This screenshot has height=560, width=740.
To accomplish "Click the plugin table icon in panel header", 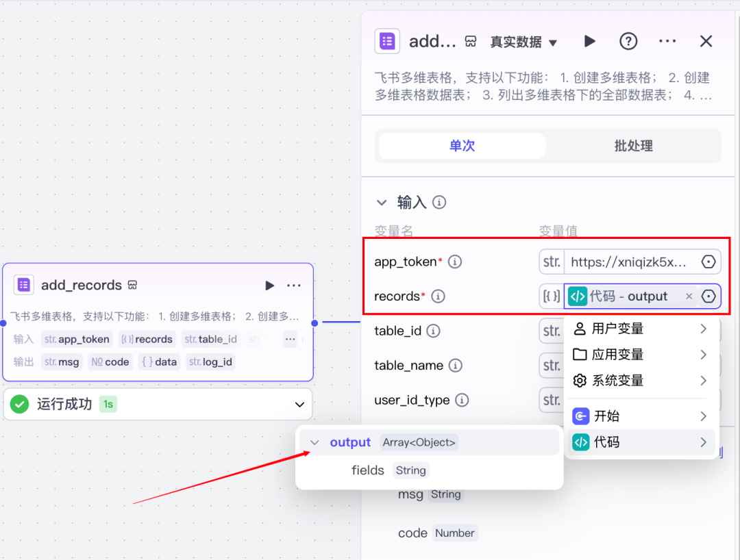I will pyautogui.click(x=387, y=42).
